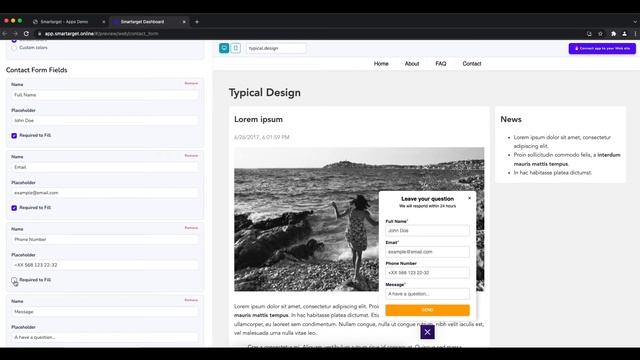Close the contact form popup X
640x360 pixels.
pyautogui.click(x=469, y=198)
